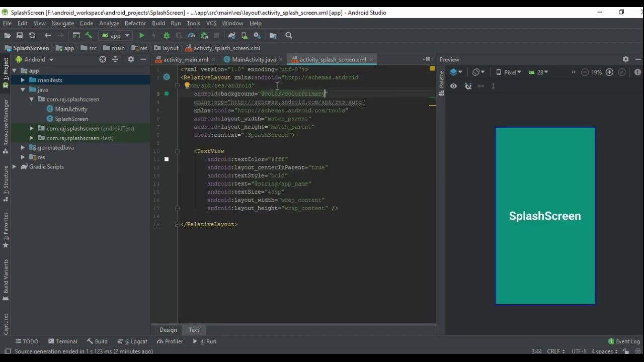
Task: Click the layout breadcrumb
Action: point(167,48)
